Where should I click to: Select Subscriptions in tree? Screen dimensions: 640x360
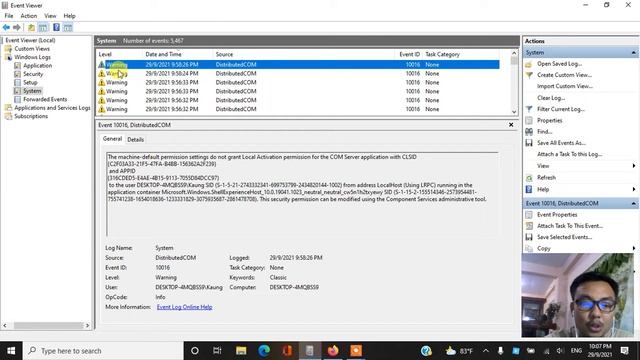tap(31, 116)
